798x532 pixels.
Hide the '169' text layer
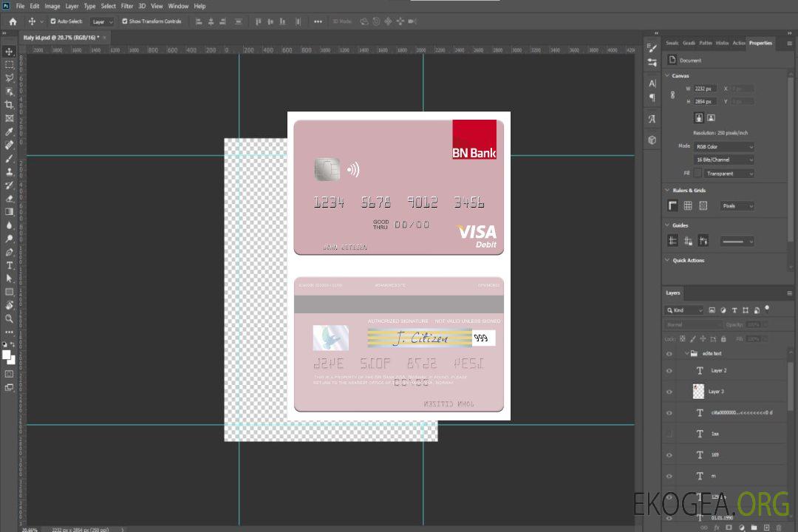point(669,456)
